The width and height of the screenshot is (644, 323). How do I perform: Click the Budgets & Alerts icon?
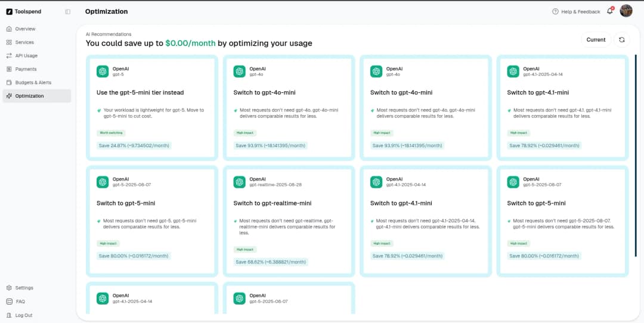pyautogui.click(x=9, y=82)
